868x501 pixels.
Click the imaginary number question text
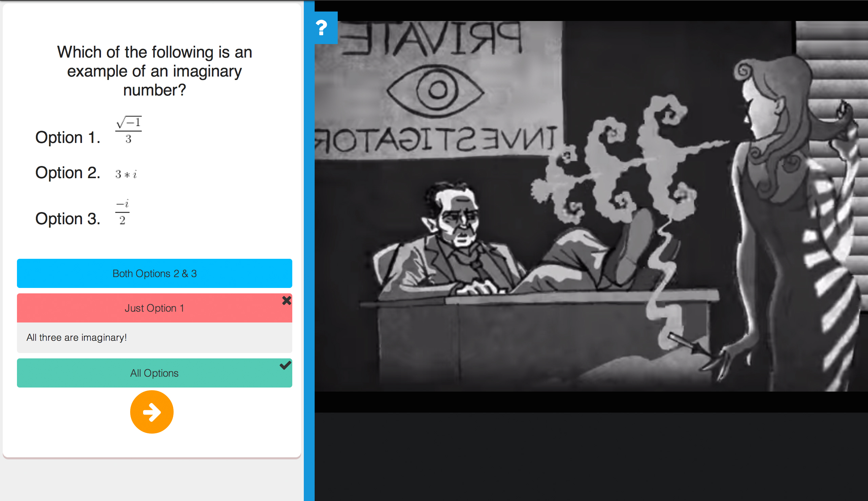[x=155, y=71]
